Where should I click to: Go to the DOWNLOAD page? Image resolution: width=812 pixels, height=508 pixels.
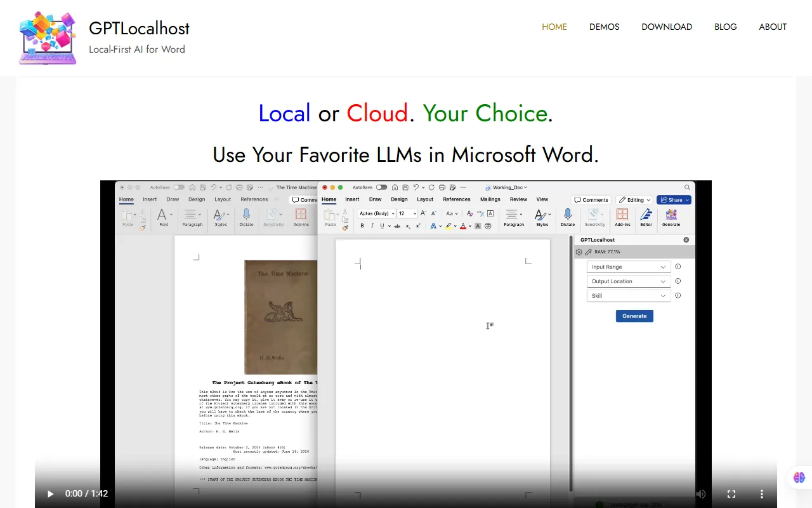[x=667, y=27]
